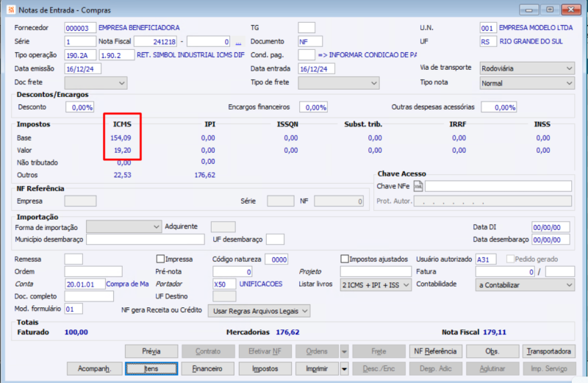Click the Usuário autorizado field A31
Screen dimensions: 588x383
click(x=486, y=259)
